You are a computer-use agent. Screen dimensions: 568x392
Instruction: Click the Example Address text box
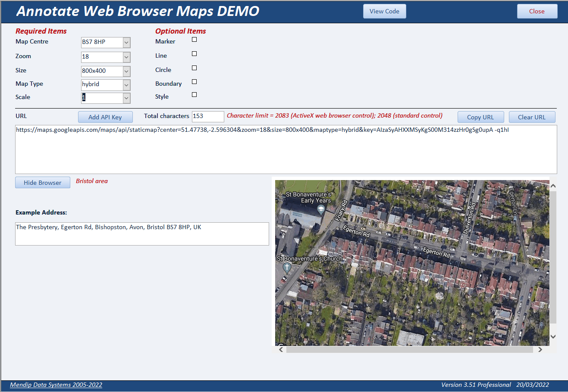point(142,234)
